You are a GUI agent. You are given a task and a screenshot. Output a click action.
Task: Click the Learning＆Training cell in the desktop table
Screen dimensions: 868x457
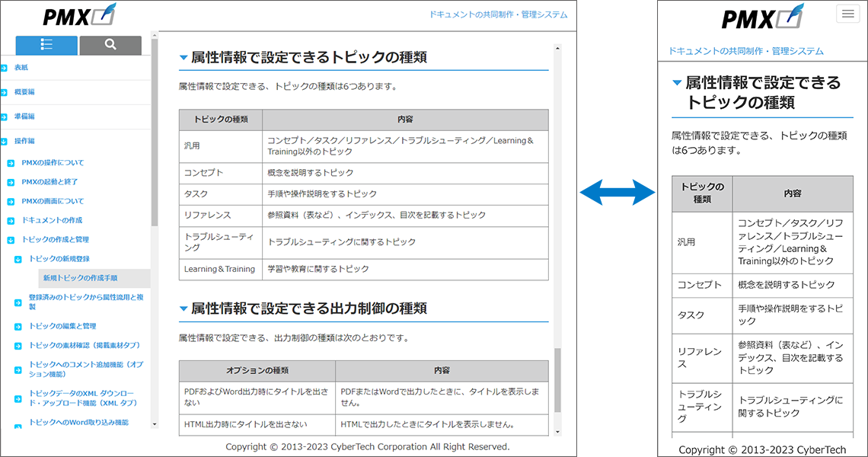tap(220, 269)
